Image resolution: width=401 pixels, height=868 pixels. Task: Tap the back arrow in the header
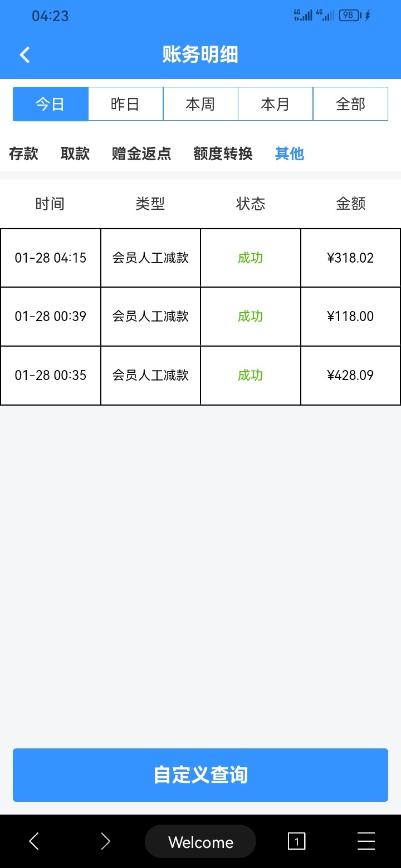click(x=25, y=55)
